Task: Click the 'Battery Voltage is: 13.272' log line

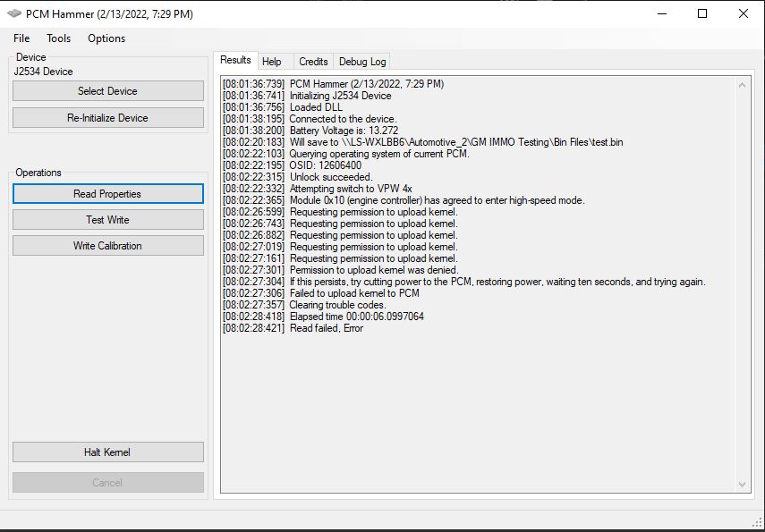Action: (x=310, y=131)
